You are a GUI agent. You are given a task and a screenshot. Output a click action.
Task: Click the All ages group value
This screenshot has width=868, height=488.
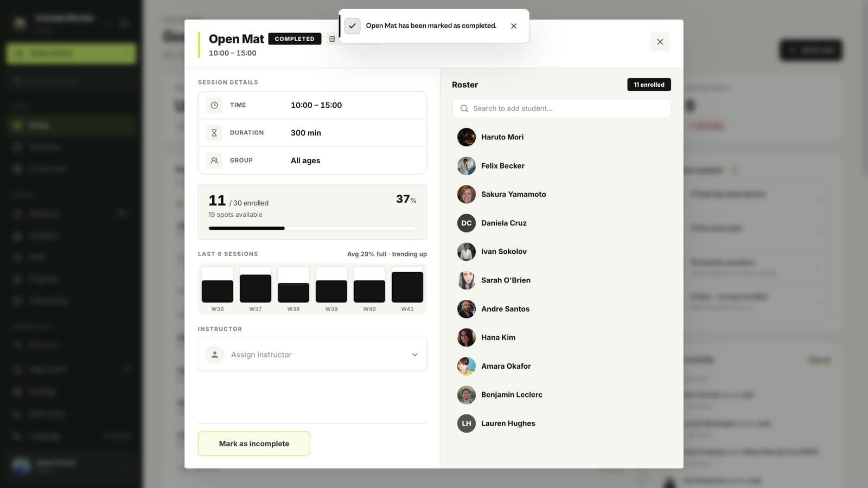point(305,160)
